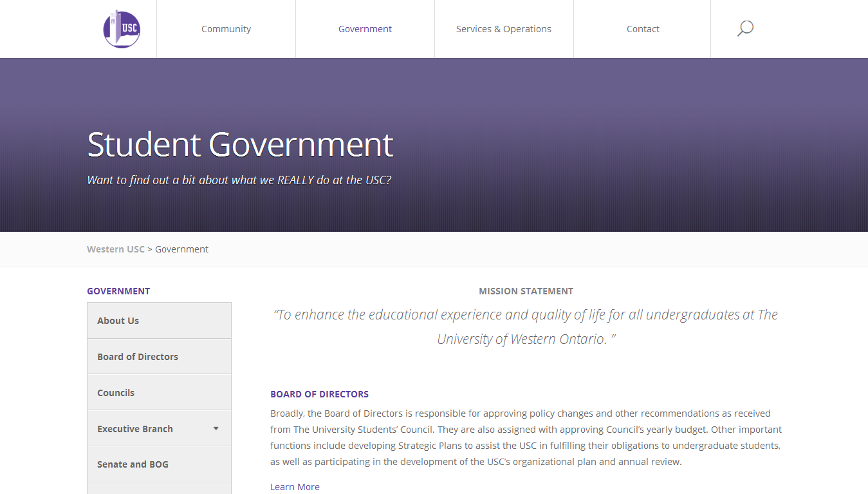Click the Western USC breadcrumb link
Screen dimensions: 868x494
tap(116, 249)
